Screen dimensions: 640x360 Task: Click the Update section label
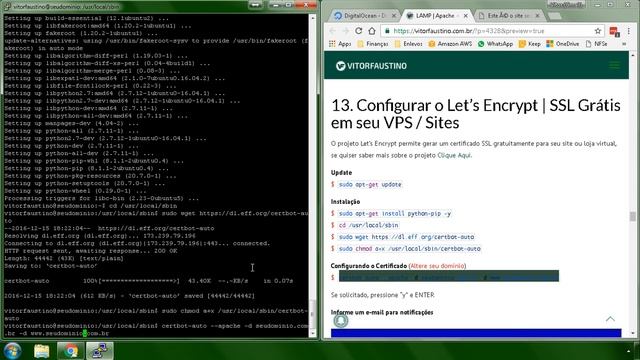(341, 173)
